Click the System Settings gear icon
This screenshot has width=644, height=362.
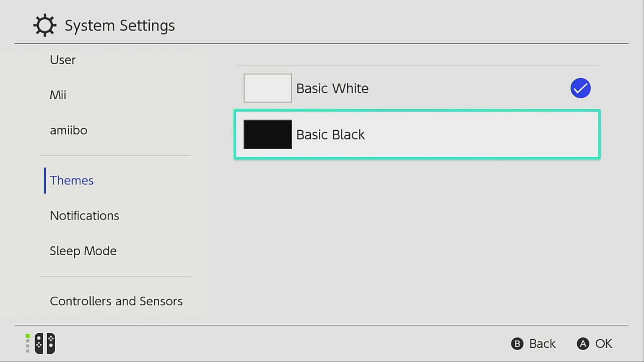tap(44, 25)
